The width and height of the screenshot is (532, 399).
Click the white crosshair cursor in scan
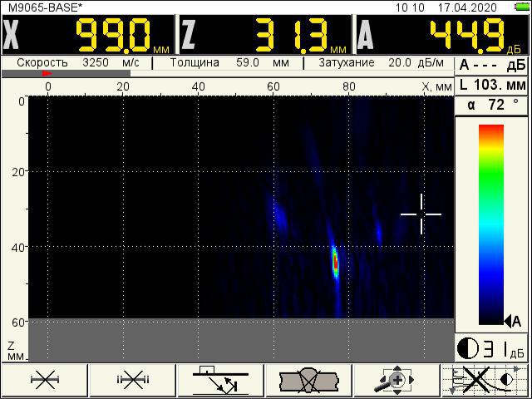pyautogui.click(x=421, y=214)
